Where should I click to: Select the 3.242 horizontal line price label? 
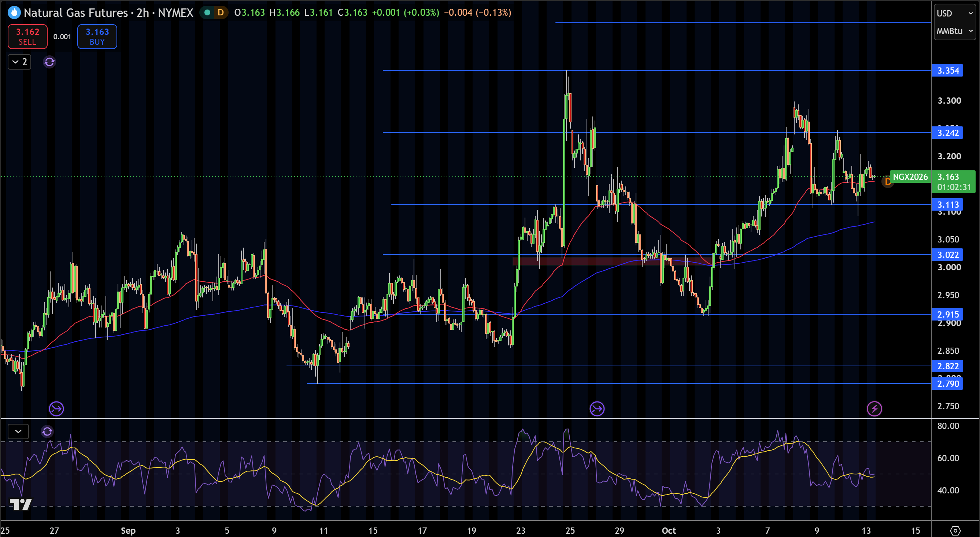click(947, 133)
